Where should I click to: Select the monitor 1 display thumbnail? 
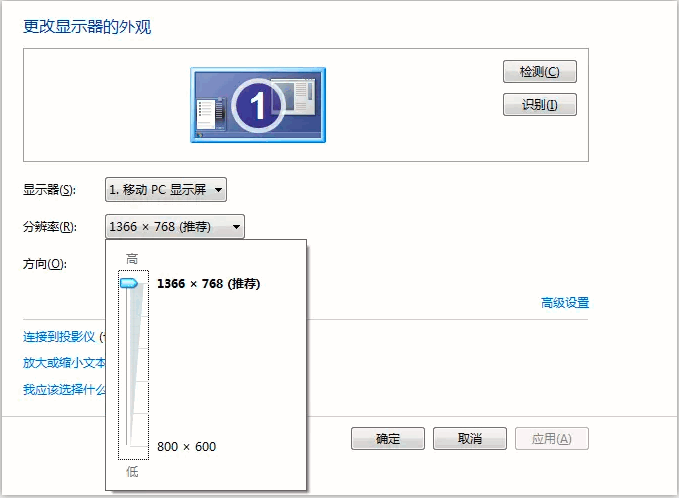tap(258, 105)
